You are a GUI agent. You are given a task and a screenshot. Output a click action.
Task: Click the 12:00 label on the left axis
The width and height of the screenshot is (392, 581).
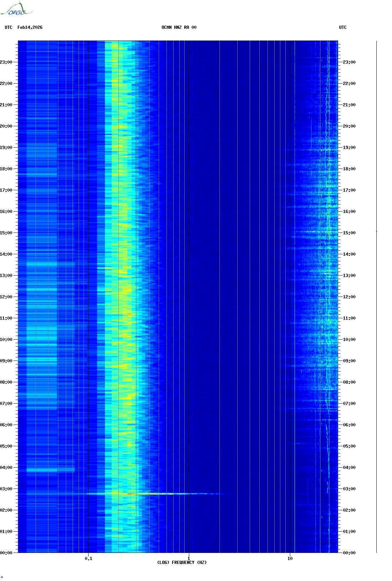click(x=6, y=297)
